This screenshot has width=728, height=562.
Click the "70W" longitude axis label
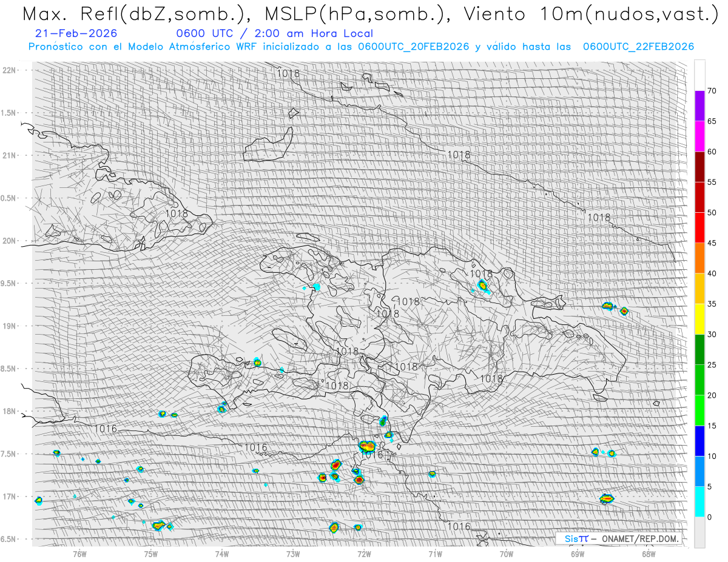(507, 553)
